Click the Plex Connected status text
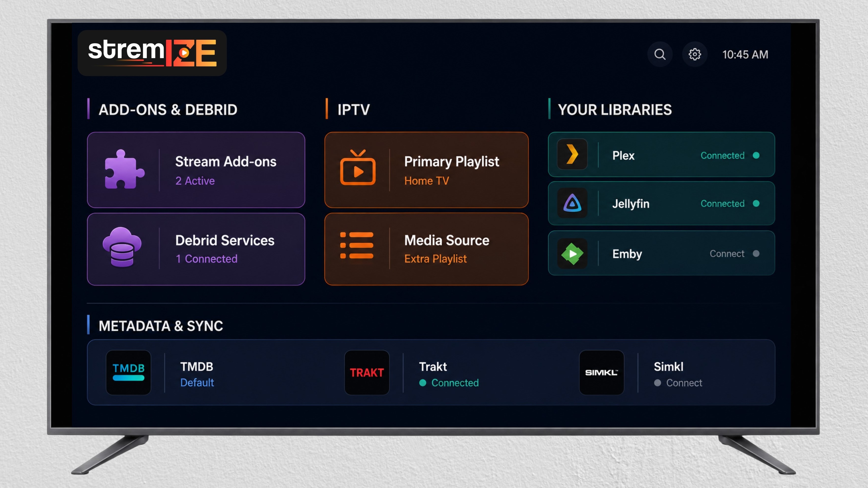Image resolution: width=868 pixels, height=488 pixels. click(x=722, y=156)
